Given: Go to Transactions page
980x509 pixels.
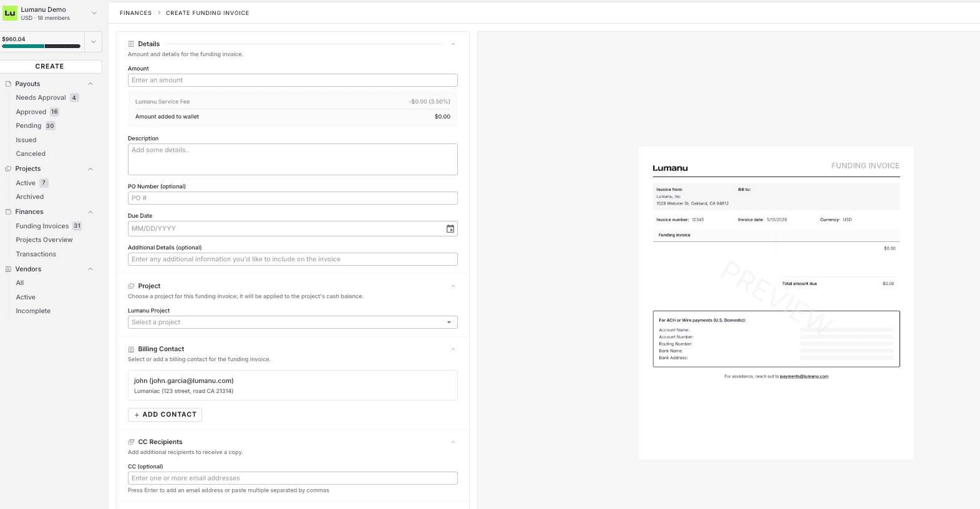Looking at the screenshot, I should point(36,254).
